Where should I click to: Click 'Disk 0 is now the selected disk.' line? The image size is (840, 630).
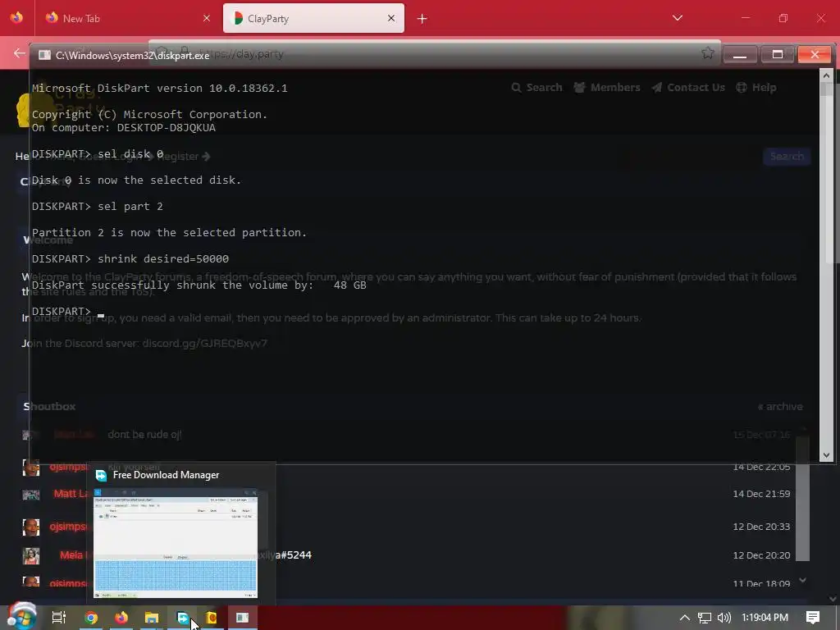[137, 180]
